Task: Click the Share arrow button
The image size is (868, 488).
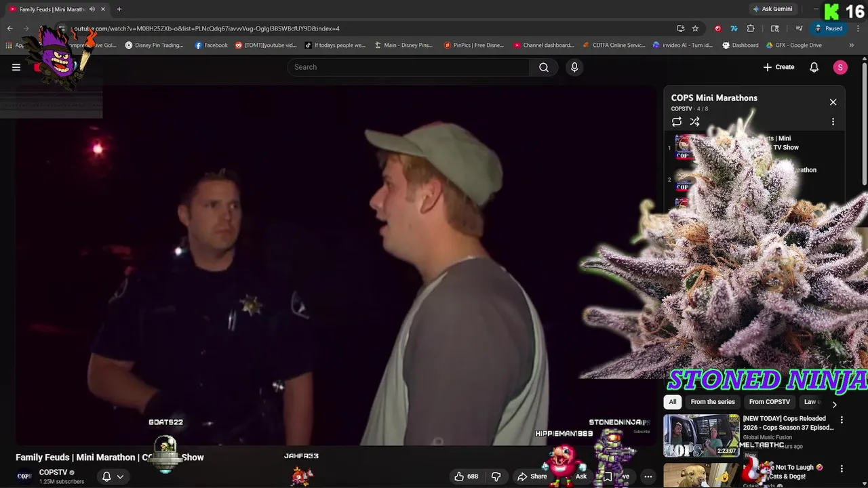Action: [532, 476]
